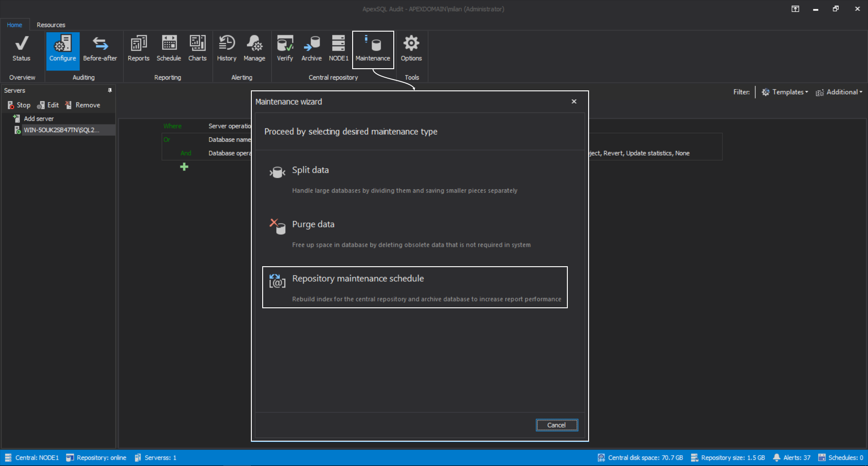Open the Templates dropdown

(785, 92)
